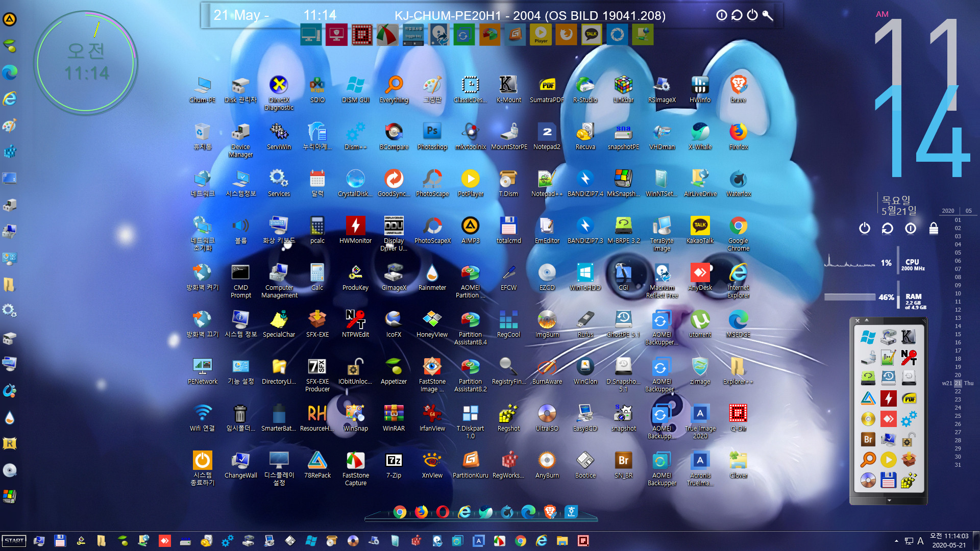
Task: Open the Firefox desktop shortcut
Action: point(738,137)
